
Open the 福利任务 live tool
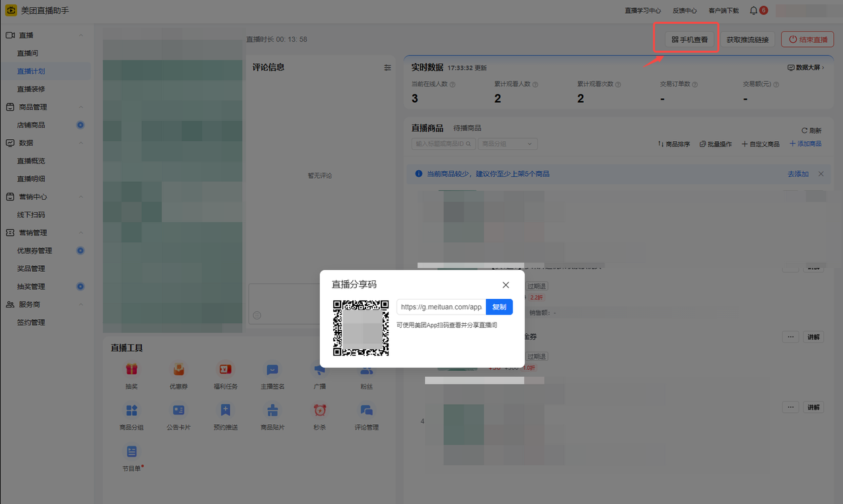[x=226, y=369]
